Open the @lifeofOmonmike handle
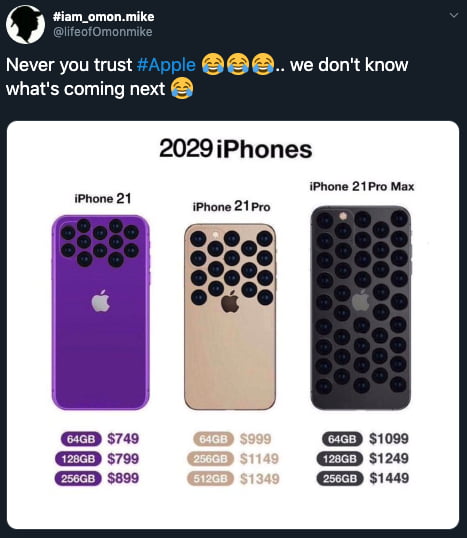This screenshot has width=467, height=538. click(102, 32)
